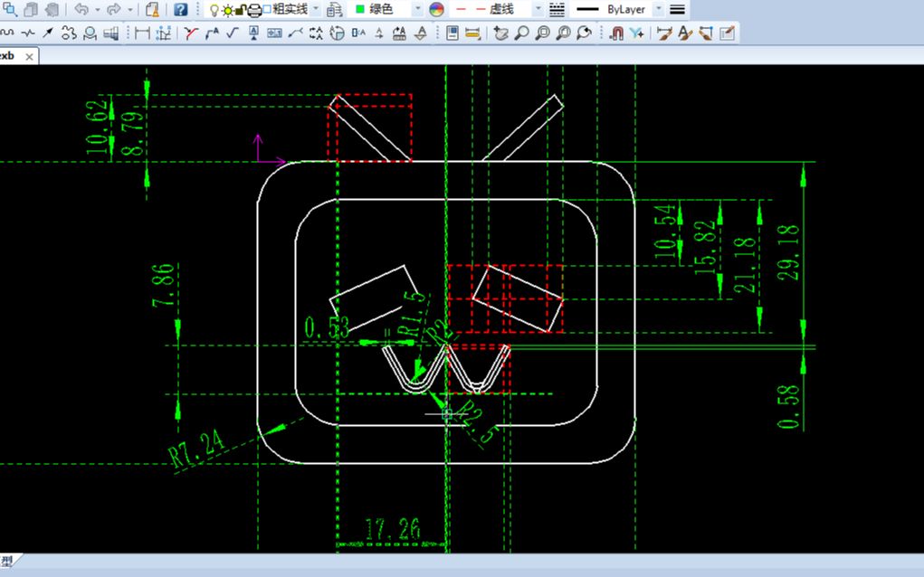Click the zoom previous magnifier icon

[x=584, y=33]
